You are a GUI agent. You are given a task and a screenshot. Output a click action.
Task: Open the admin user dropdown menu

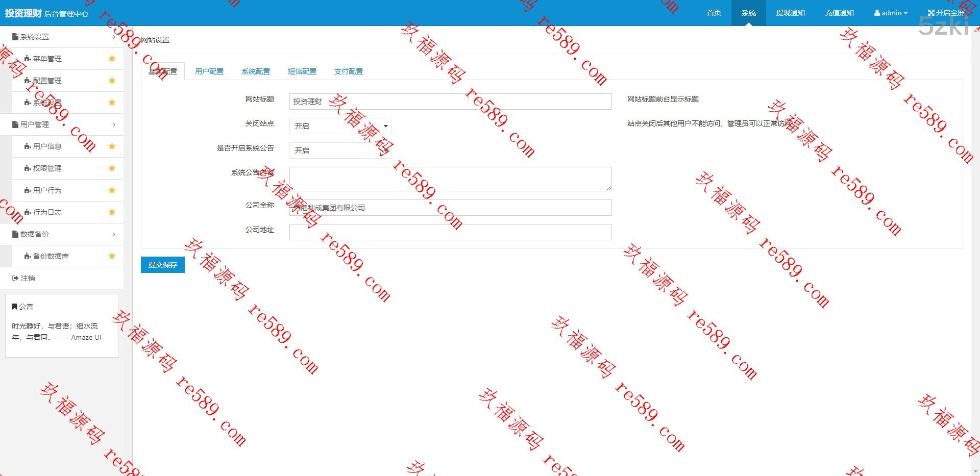click(x=891, y=13)
